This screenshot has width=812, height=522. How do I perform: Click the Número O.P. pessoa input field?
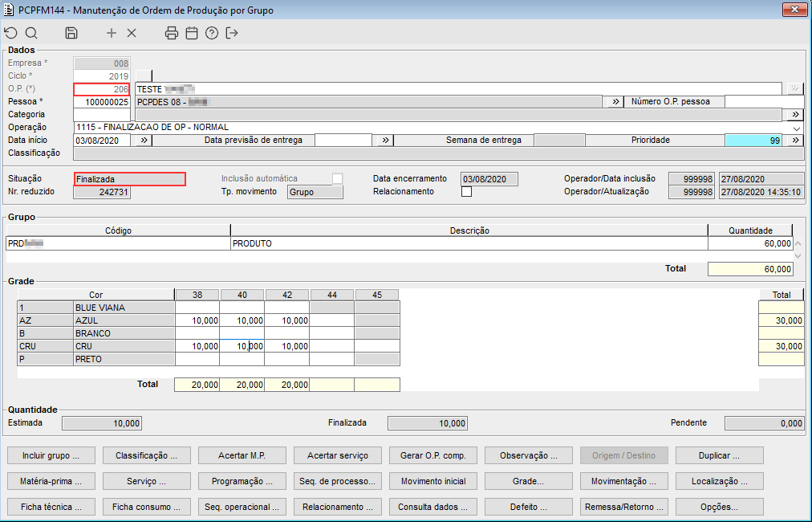coord(764,102)
